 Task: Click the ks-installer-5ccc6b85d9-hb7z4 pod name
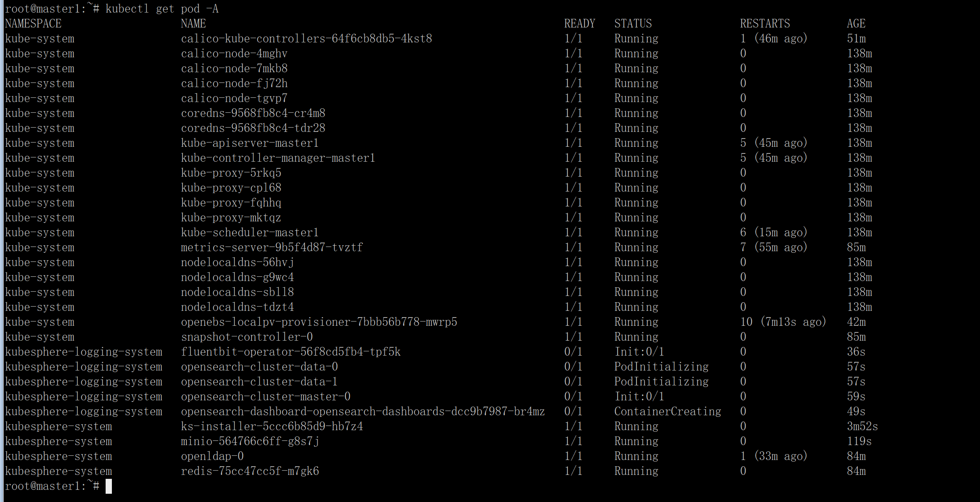click(x=272, y=426)
